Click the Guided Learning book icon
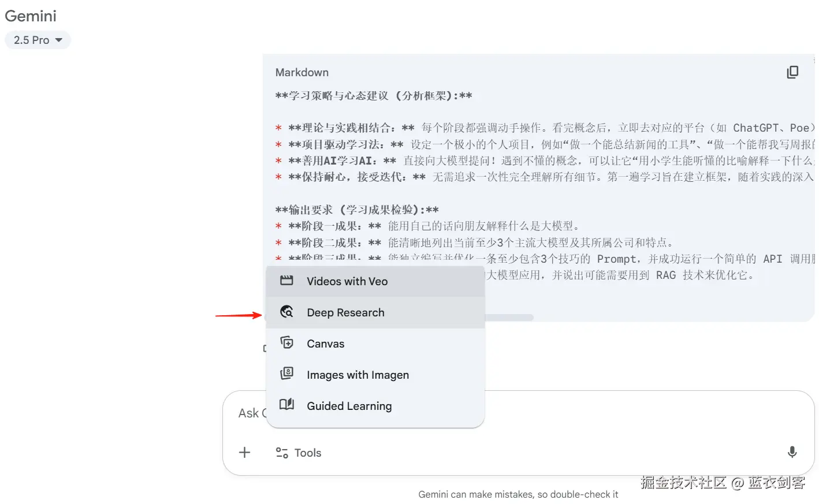 [x=286, y=405]
